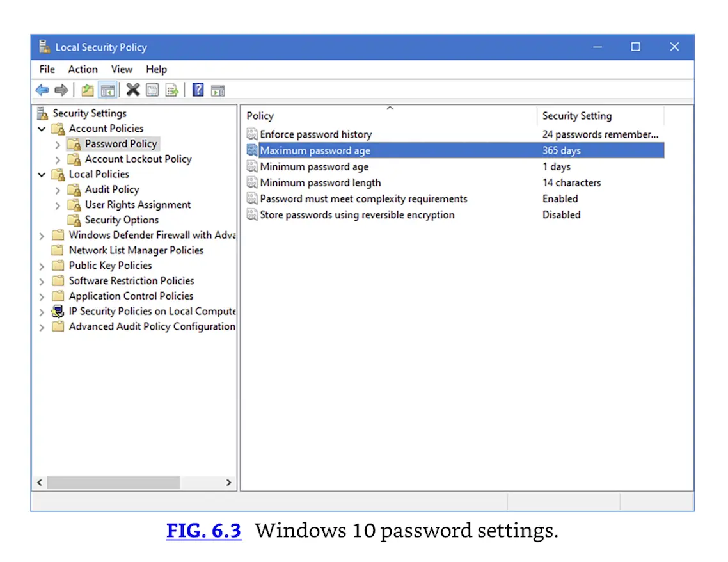Expand the Public Key Policies node

[42, 266]
